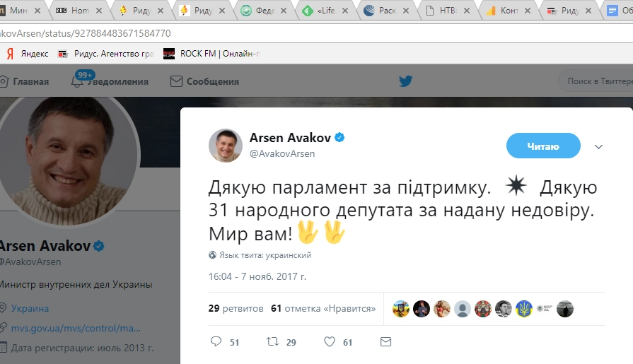
Task: Switch to the НТВ browser tab
Action: [x=447, y=11]
